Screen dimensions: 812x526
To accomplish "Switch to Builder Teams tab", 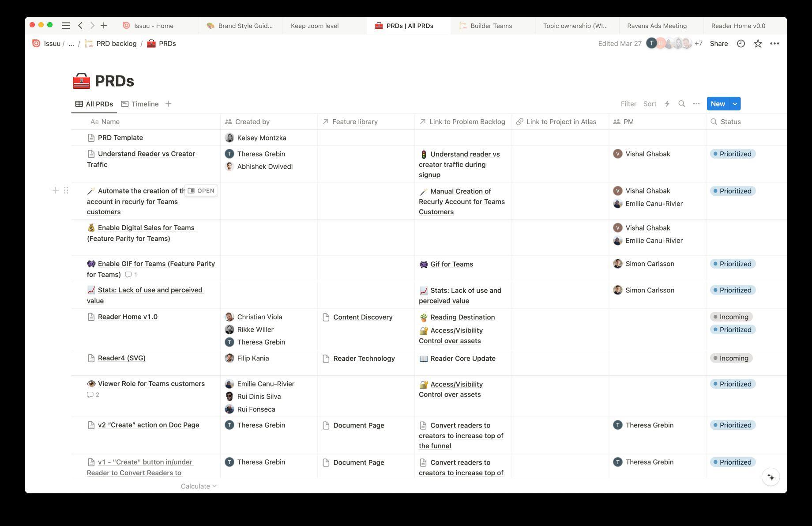I will [493, 26].
